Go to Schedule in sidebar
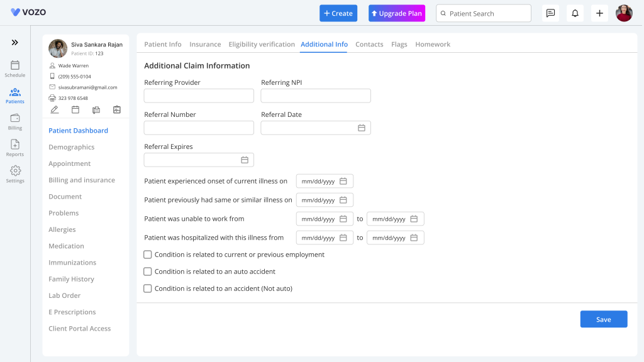The height and width of the screenshot is (362, 644). coord(15,69)
